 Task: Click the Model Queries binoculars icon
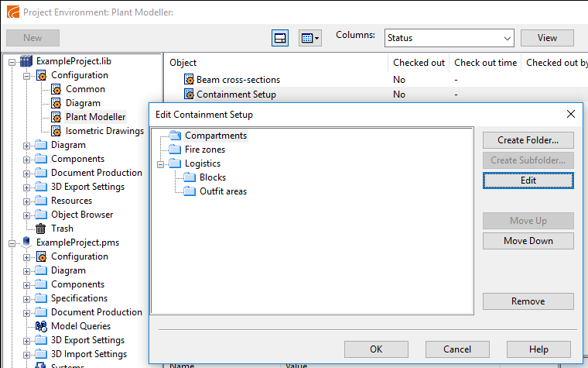click(41, 326)
